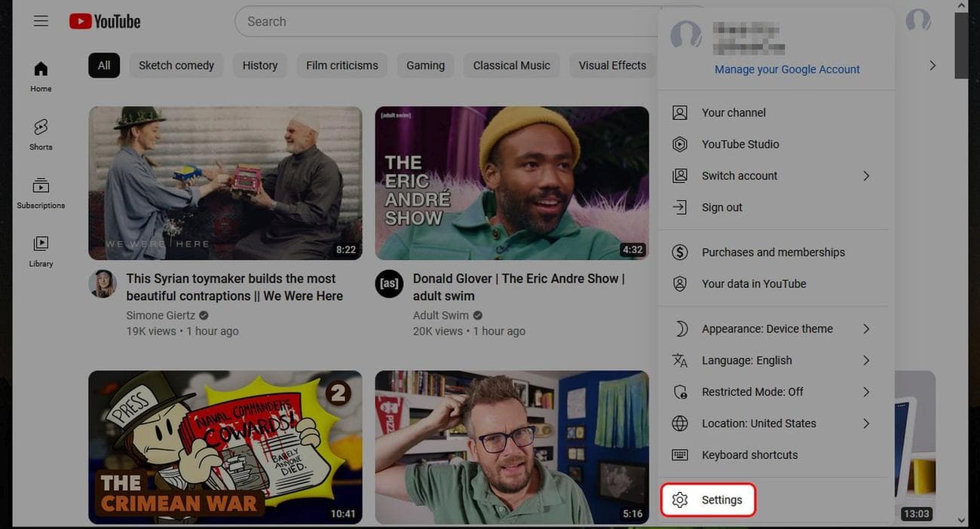Click the YouTube logo
The height and width of the screenshot is (529, 980).
click(104, 21)
